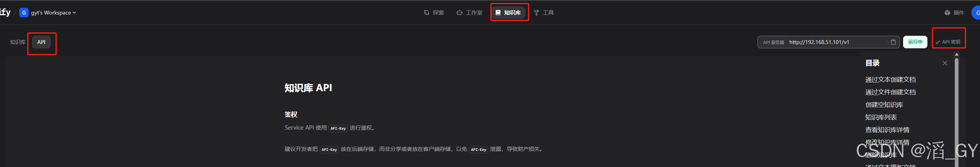Viewport: 980px width, 167px height.
Task: Click the 运行中 status badge
Action: coord(915,42)
